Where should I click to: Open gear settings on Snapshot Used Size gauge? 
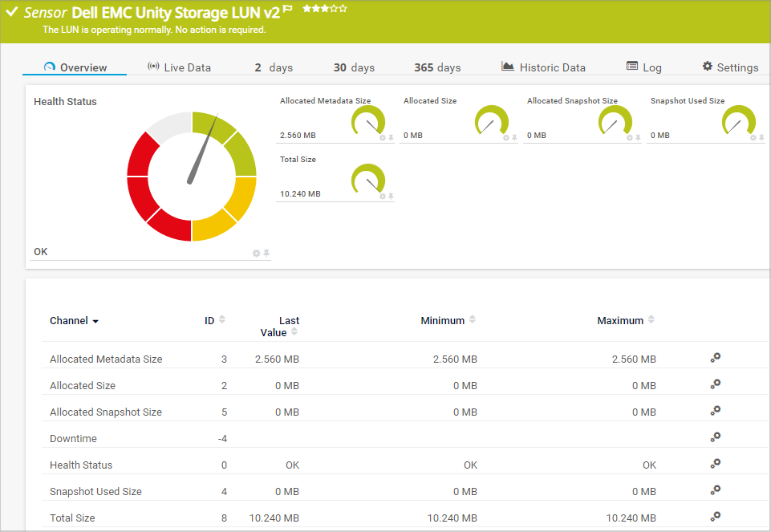point(753,138)
